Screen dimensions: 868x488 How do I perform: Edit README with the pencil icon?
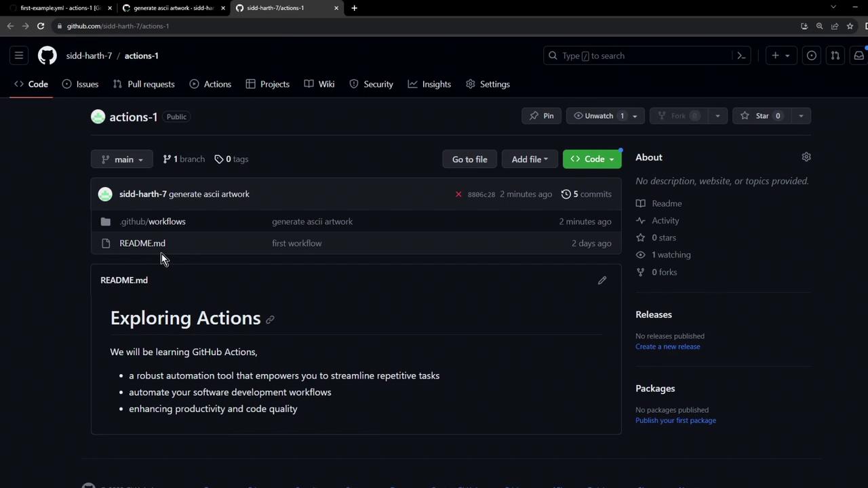point(602,281)
